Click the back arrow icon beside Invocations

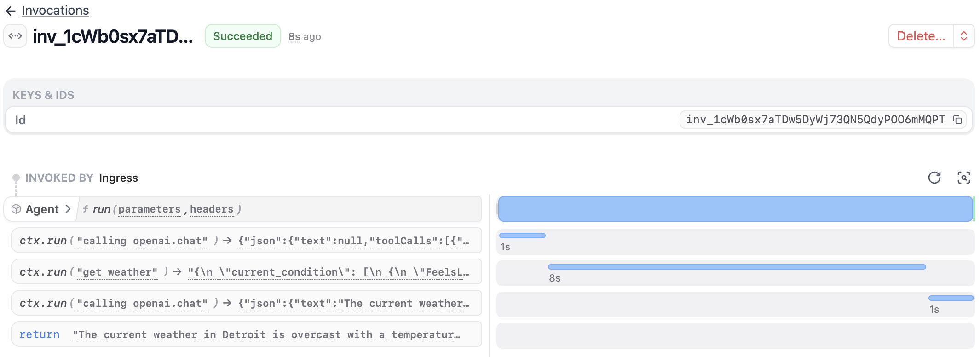click(x=11, y=11)
